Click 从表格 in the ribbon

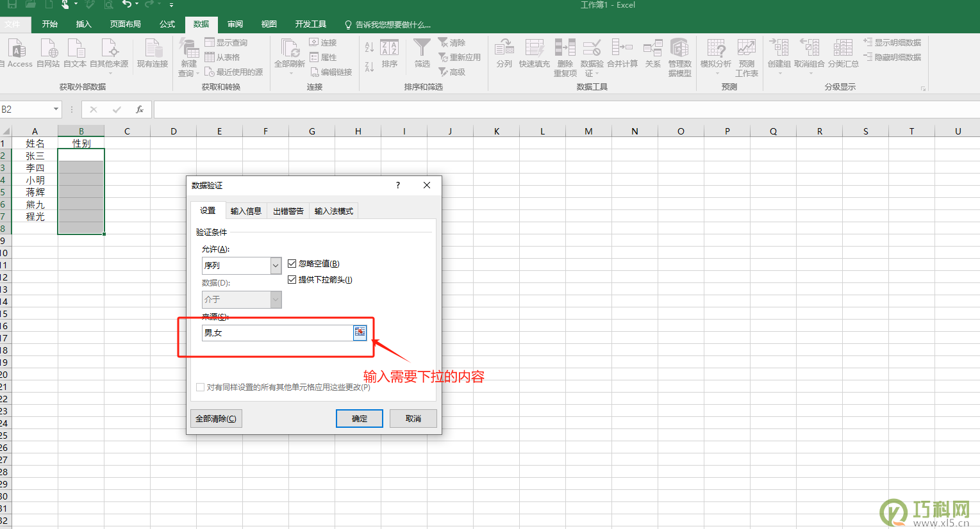coord(222,57)
